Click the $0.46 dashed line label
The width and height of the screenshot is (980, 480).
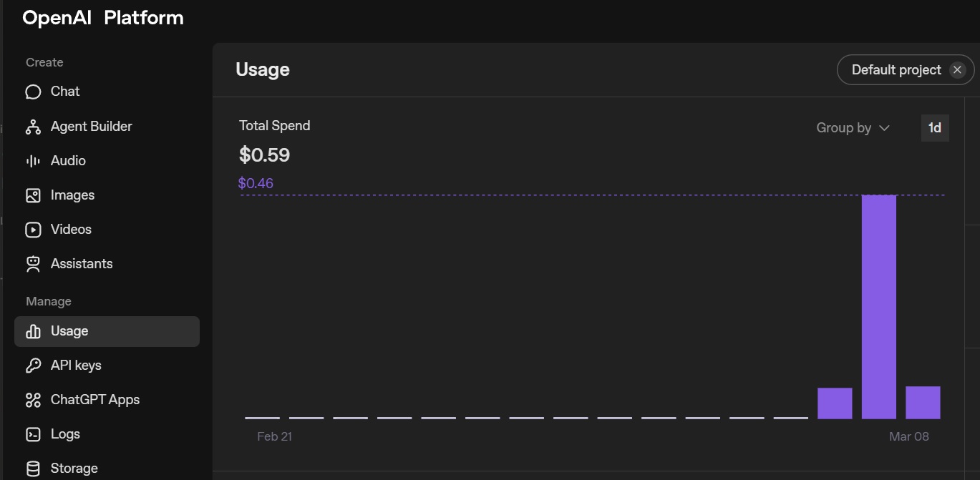pos(256,184)
